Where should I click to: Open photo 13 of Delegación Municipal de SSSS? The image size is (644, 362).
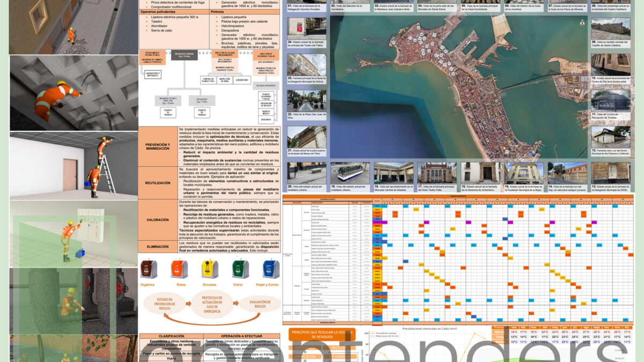pos(611,173)
